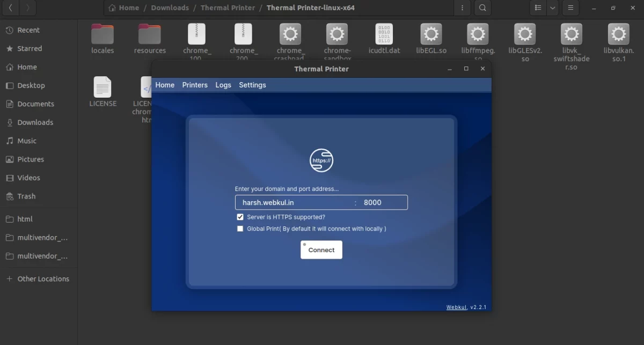This screenshot has height=345, width=644.
Task: Open the search icon in the file manager
Action: pos(482,8)
